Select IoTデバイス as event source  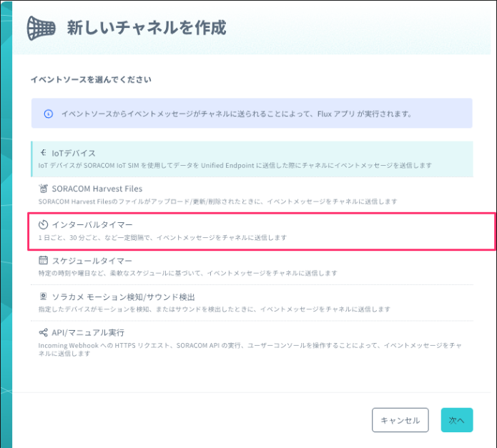coord(252,159)
